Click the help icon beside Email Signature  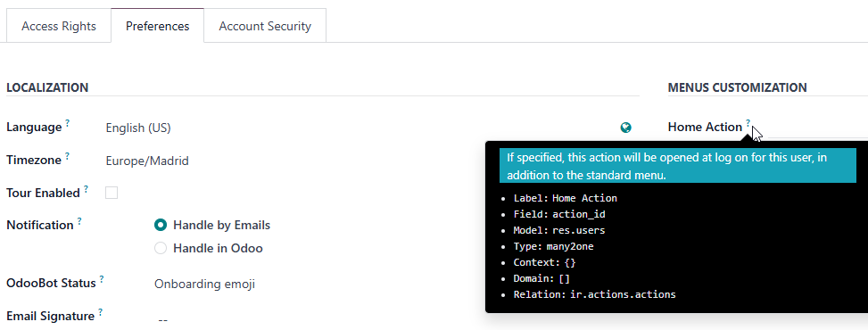tap(100, 312)
